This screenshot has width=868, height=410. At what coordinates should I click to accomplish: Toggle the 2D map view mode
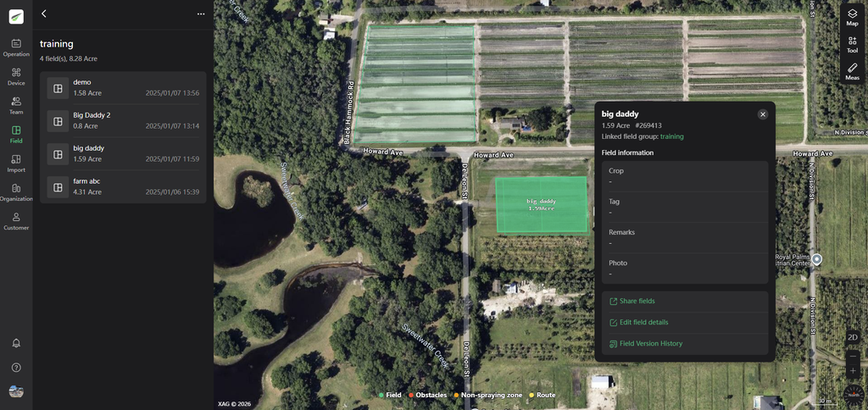point(852,338)
